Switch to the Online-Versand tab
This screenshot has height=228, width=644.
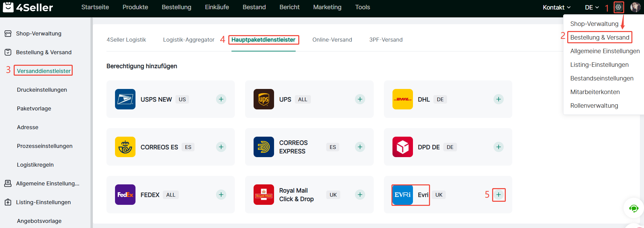(332, 40)
